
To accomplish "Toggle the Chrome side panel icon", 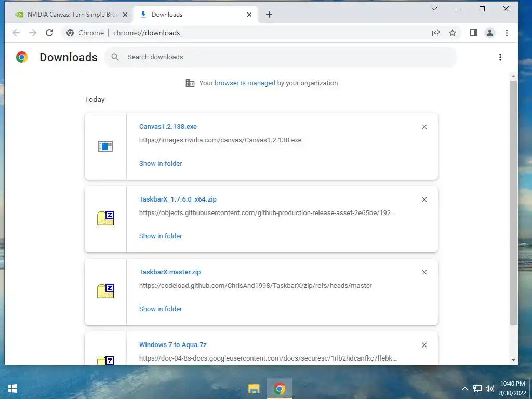I will click(473, 33).
